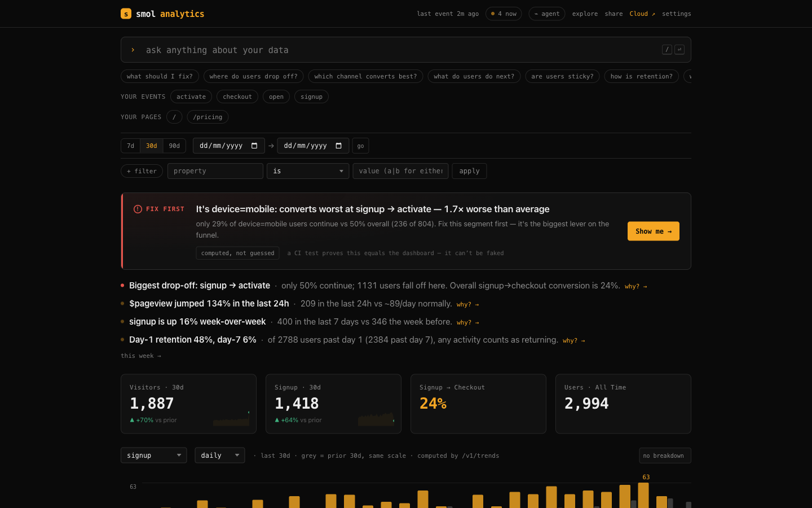Viewport: 812px width, 508px height.
Task: Open the Signup to Checkout 24% card
Action: [x=478, y=404]
